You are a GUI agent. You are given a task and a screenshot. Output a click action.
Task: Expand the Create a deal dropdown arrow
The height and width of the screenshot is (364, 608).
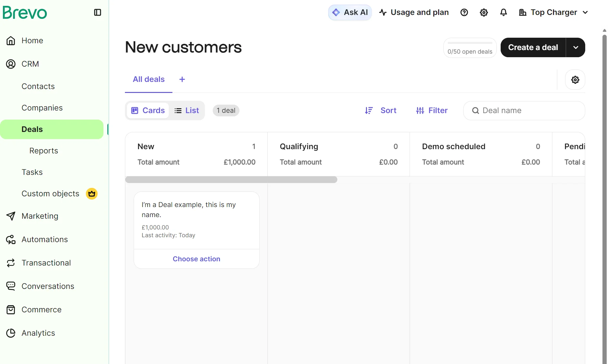point(575,47)
